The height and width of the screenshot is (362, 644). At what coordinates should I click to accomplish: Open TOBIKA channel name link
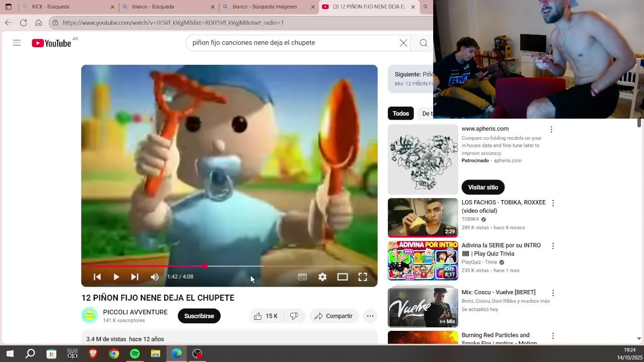click(x=470, y=219)
